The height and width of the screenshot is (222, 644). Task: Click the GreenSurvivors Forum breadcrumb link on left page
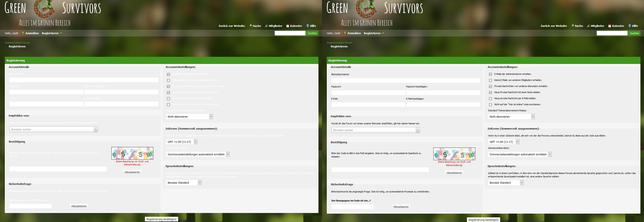click(x=17, y=43)
